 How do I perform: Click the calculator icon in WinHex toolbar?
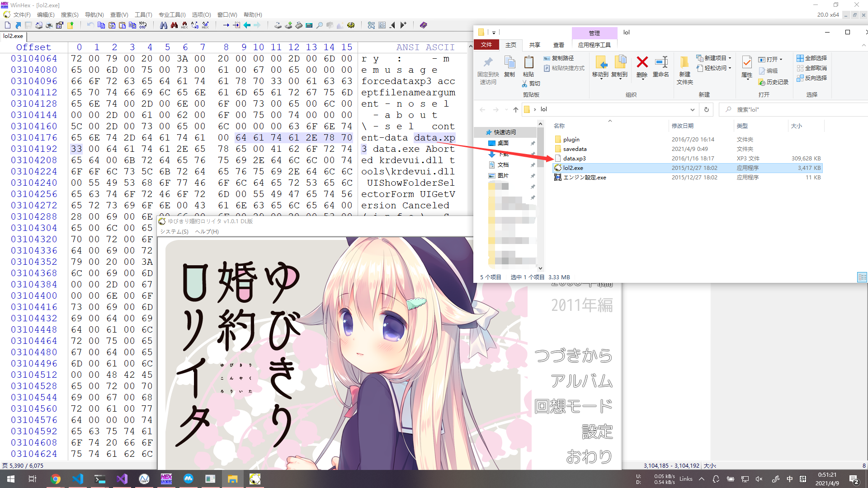tap(309, 25)
